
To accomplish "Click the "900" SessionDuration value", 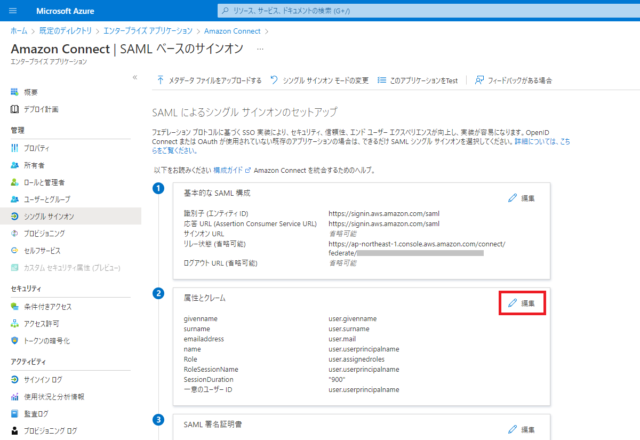I will 337,380.
